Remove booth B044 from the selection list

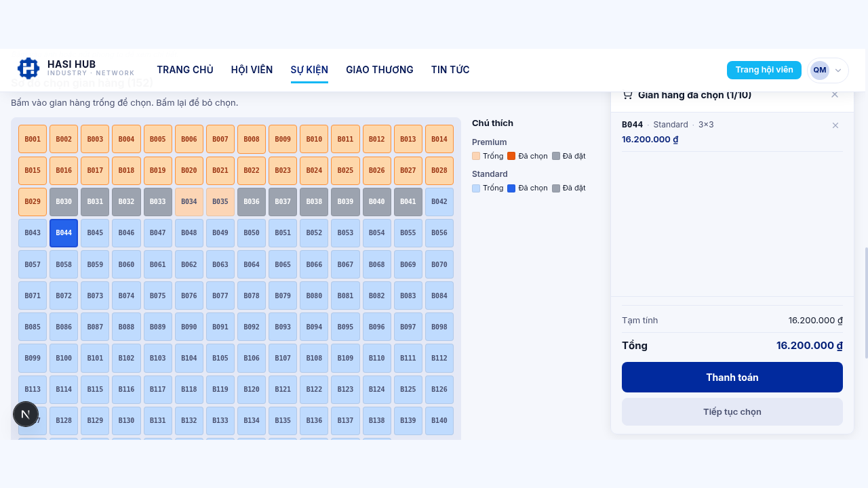(835, 125)
